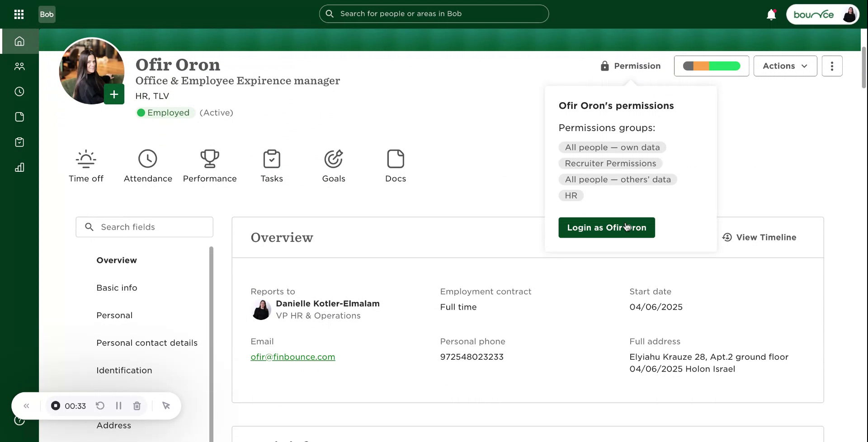
Task: Email Ofir via ofir@finbounce.com link
Action: [292, 357]
